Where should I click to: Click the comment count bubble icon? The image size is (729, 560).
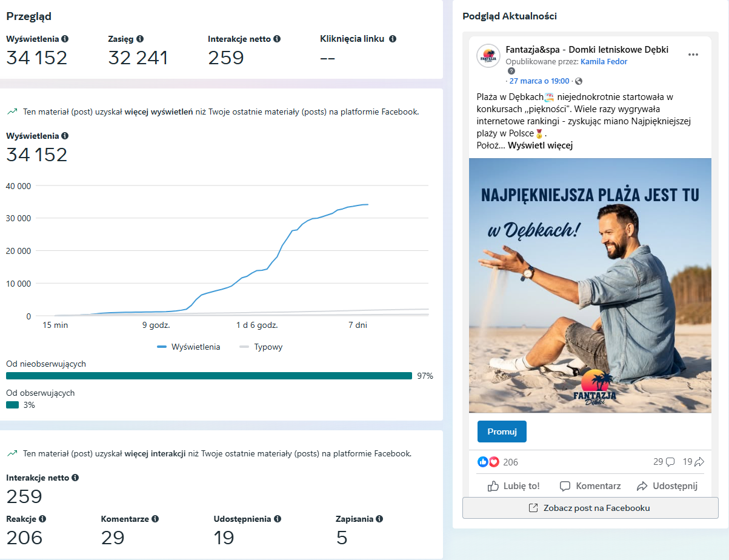(670, 462)
